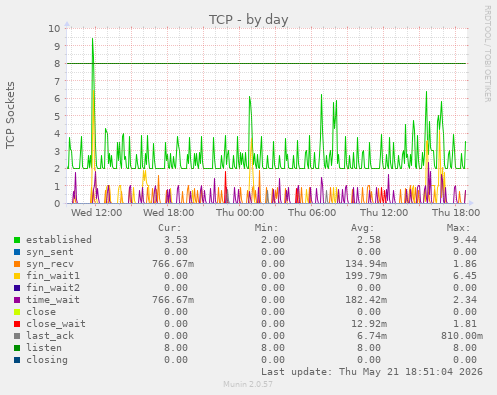497x395 pixels.
Task: Click time_wait max value 2.34
Action: [465, 300]
